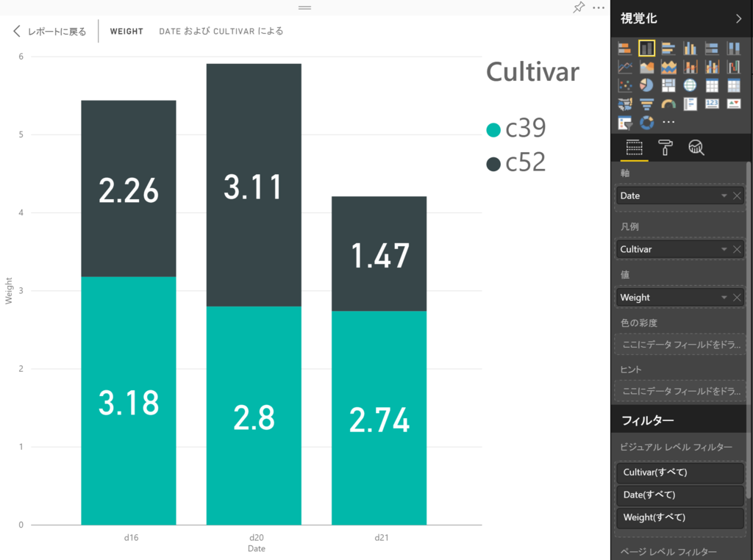Select the donut chart visual
Screen dimensions: 753x560
pyautogui.click(x=646, y=123)
